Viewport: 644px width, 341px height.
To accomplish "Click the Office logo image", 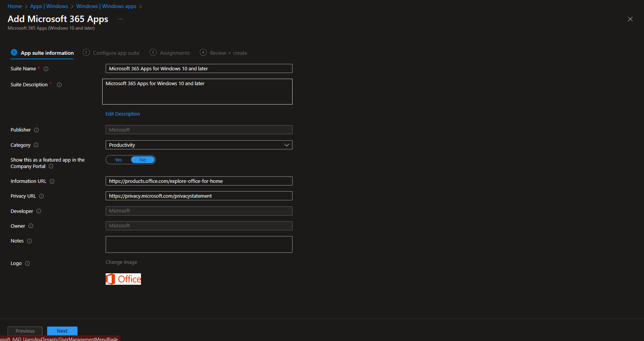I will 123,279.
